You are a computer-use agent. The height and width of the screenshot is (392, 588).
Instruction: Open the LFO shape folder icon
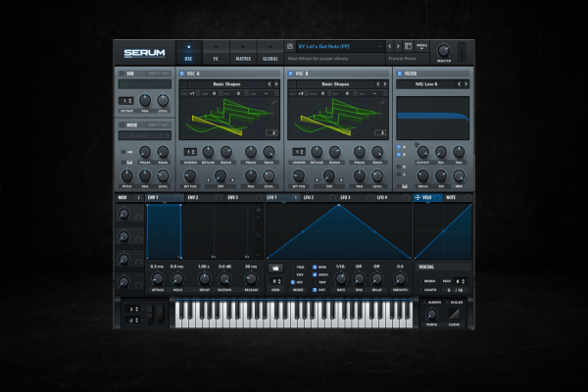tap(274, 267)
